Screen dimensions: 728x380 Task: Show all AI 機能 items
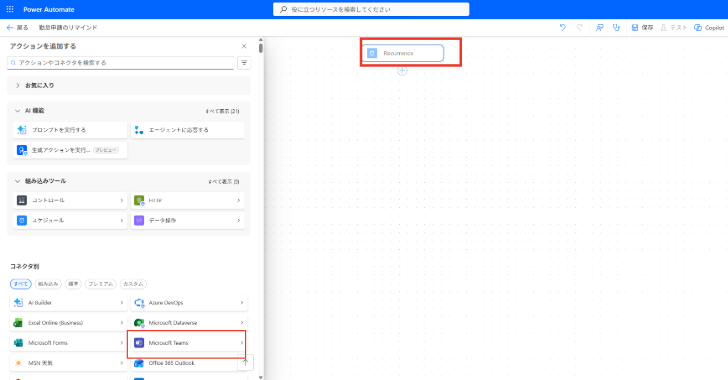tap(222, 111)
